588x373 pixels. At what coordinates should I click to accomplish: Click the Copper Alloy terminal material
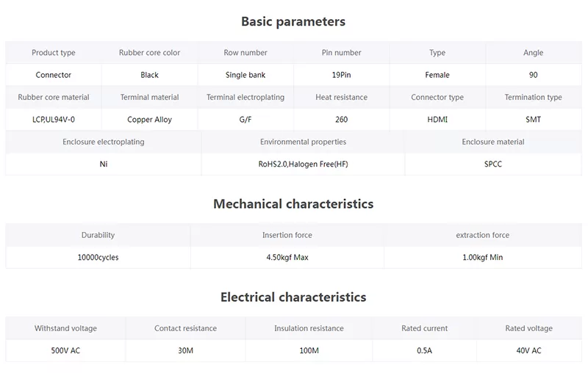[x=149, y=120]
